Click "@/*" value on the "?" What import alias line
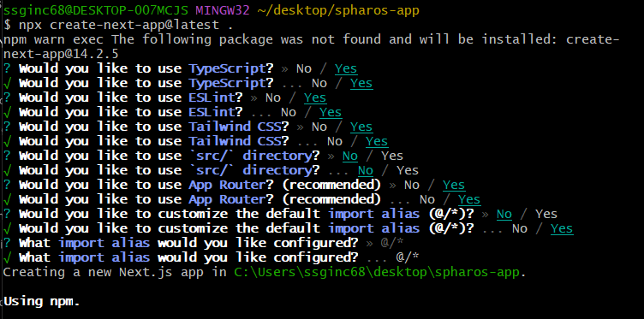644x319 pixels. [x=392, y=243]
